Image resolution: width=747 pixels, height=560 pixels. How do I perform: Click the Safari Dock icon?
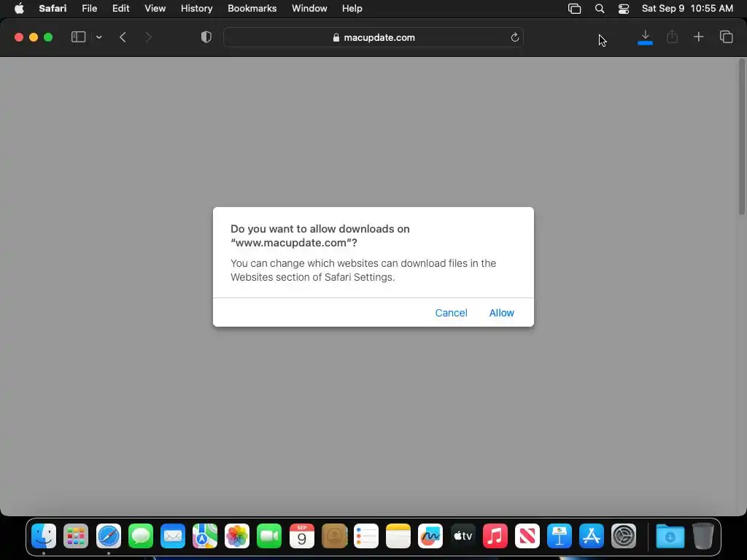coord(109,536)
